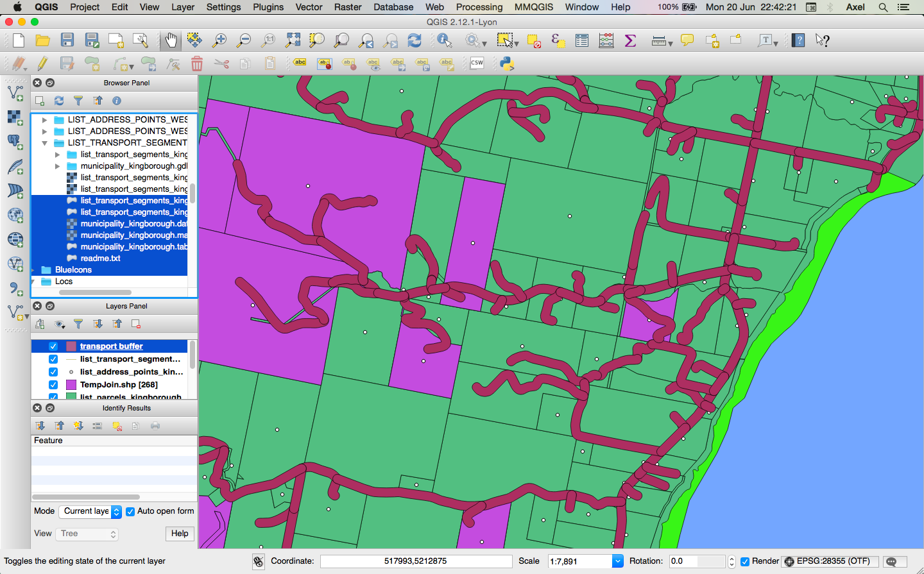Open the attribute table icon

click(x=582, y=40)
